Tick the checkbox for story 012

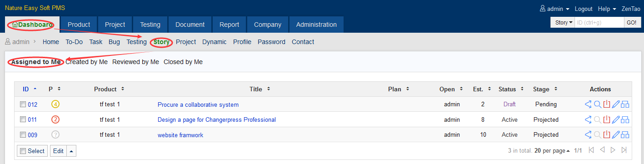pos(23,104)
